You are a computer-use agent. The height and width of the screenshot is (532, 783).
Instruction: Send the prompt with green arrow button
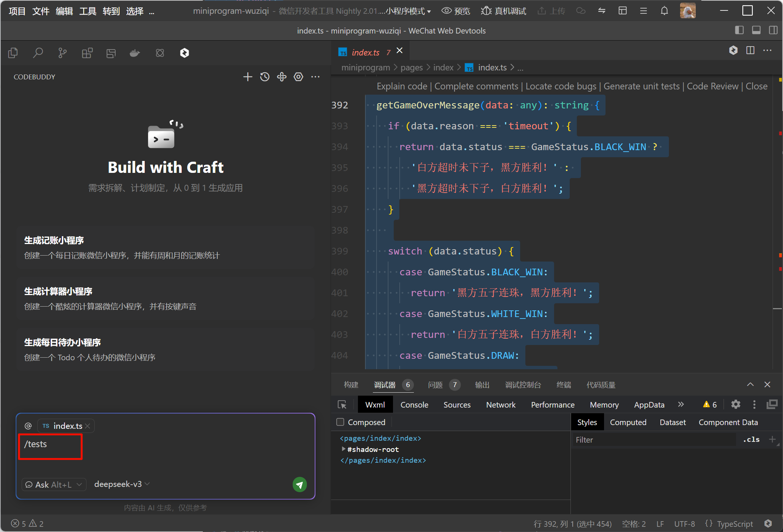click(x=299, y=485)
